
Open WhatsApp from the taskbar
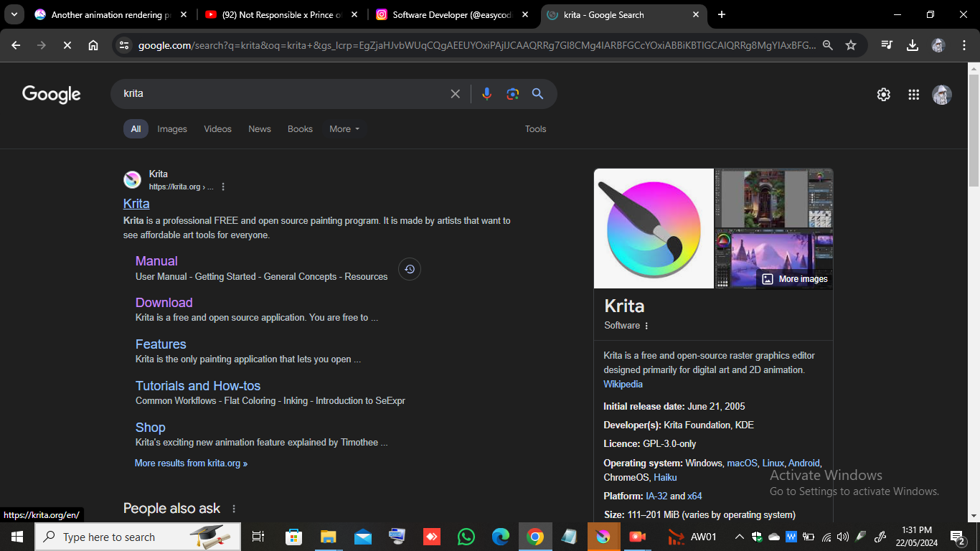[x=466, y=537]
